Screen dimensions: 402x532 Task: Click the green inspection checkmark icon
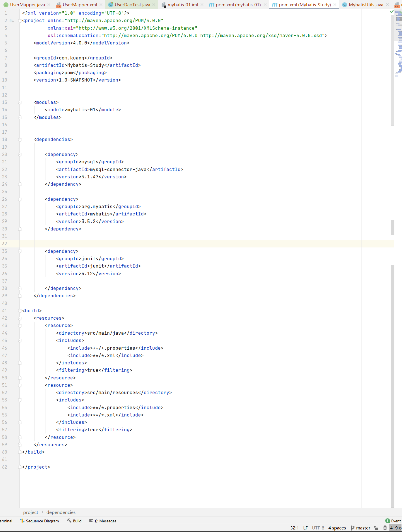[x=392, y=12]
